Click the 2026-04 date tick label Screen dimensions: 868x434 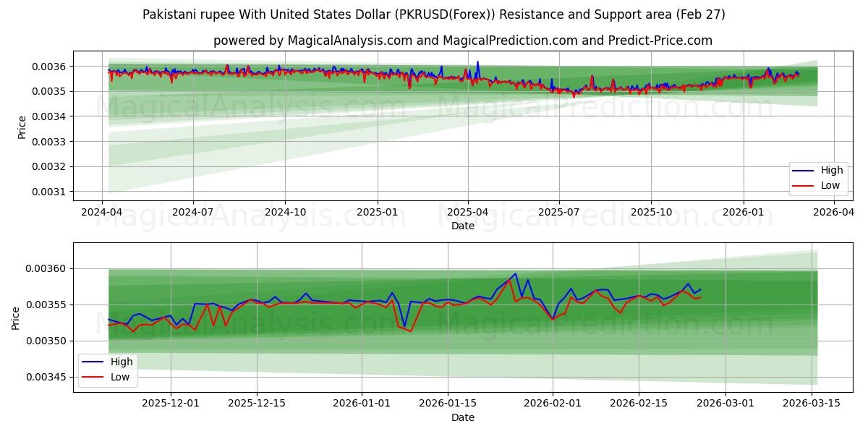coord(834,212)
